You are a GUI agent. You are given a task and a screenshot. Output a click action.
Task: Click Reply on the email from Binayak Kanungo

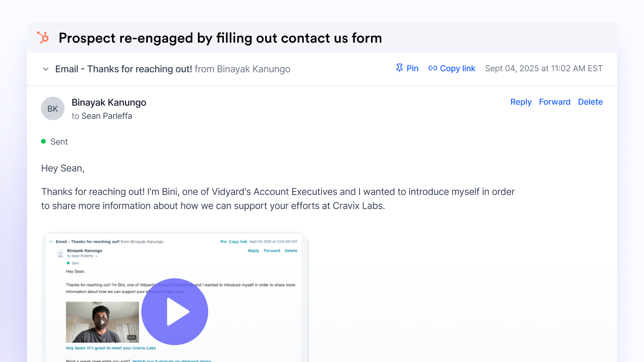(521, 102)
